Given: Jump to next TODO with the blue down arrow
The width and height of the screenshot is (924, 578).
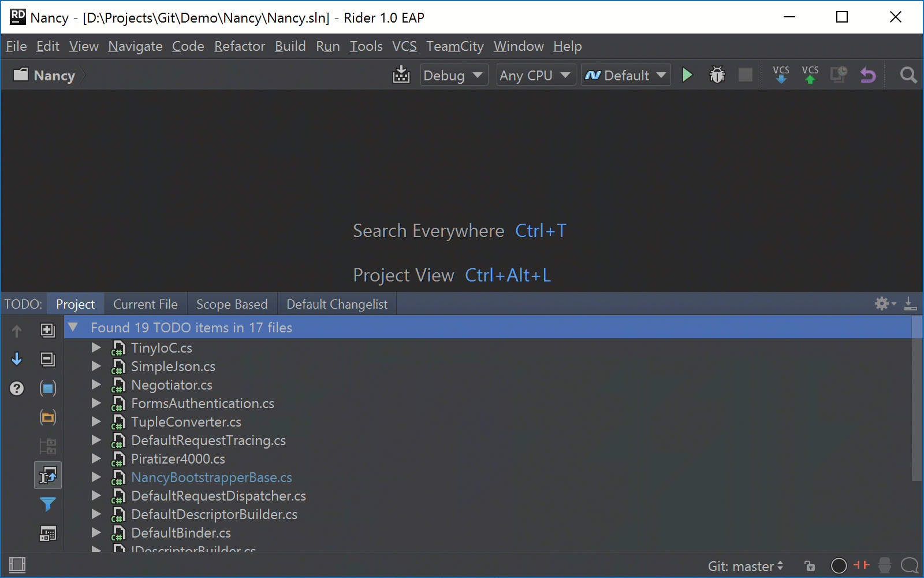Looking at the screenshot, I should [17, 359].
